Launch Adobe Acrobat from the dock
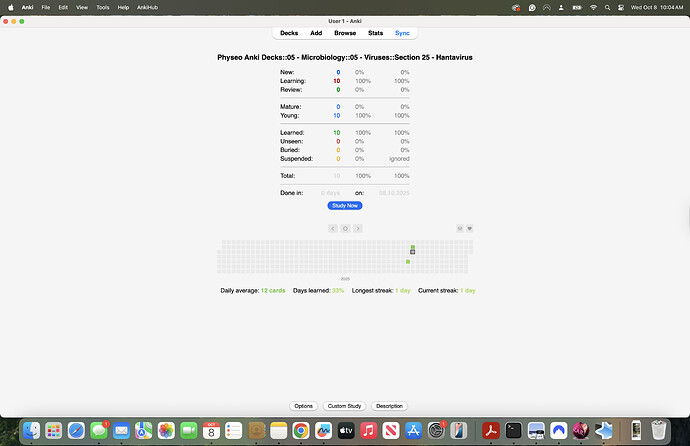 (491, 431)
